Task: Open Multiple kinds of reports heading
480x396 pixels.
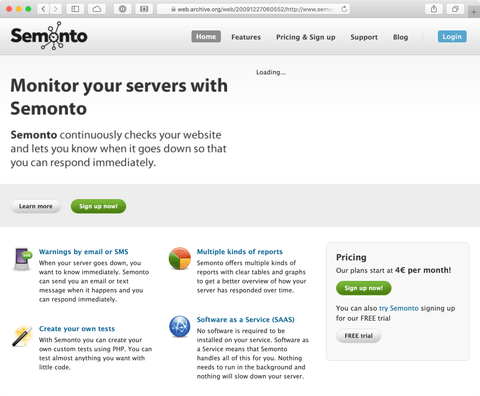Action: coord(240,252)
